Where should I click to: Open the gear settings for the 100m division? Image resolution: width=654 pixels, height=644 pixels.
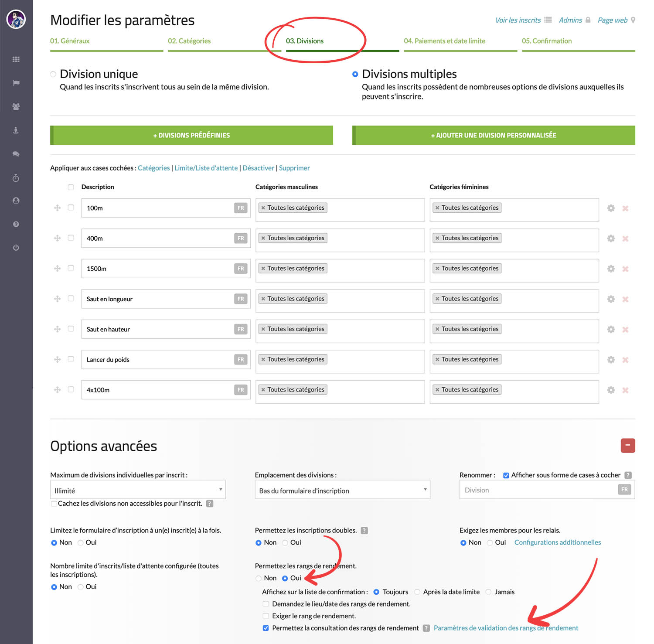(611, 208)
